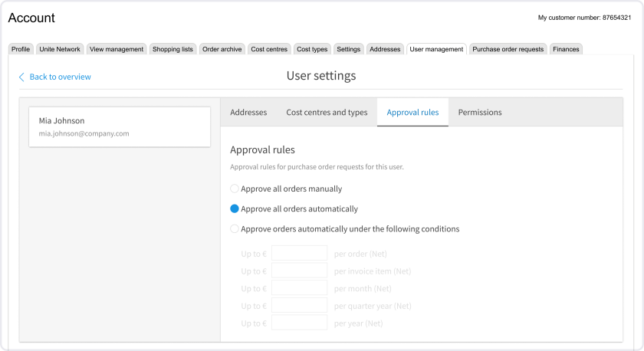
Task: Click the per order limit field
Action: 299,253
